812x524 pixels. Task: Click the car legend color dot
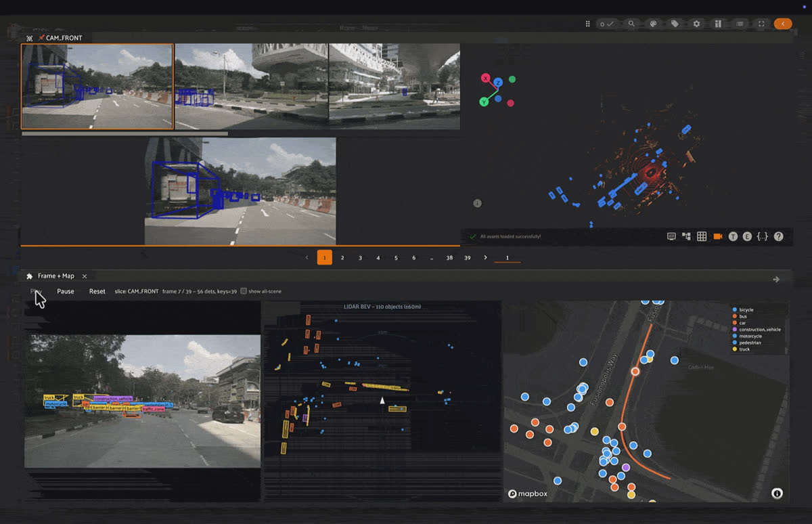click(735, 323)
